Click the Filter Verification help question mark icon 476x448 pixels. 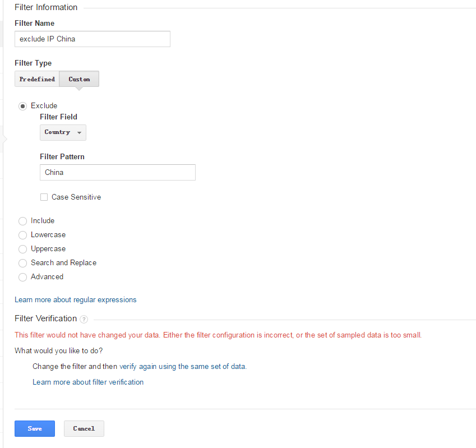coord(84,319)
